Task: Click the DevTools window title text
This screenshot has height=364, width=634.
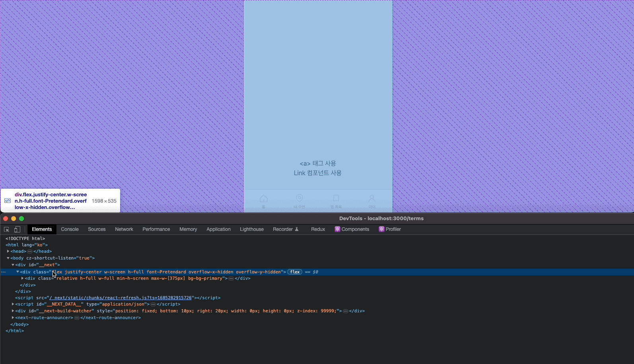Action: click(381, 218)
